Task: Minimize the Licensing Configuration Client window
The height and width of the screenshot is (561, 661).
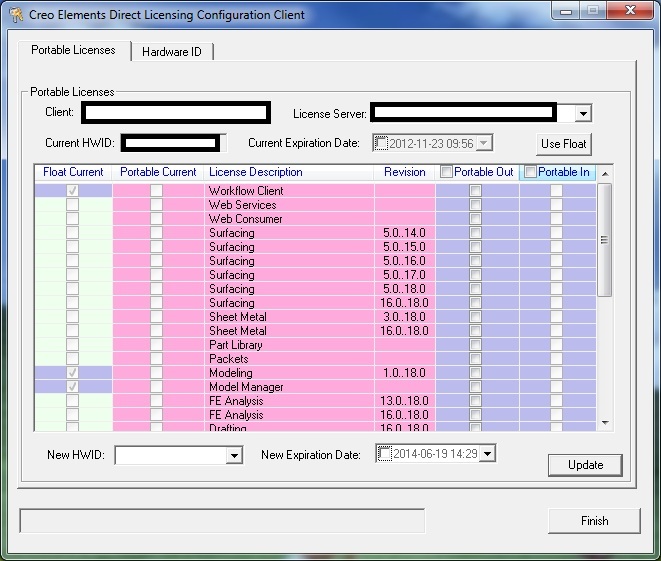Action: tap(566, 11)
